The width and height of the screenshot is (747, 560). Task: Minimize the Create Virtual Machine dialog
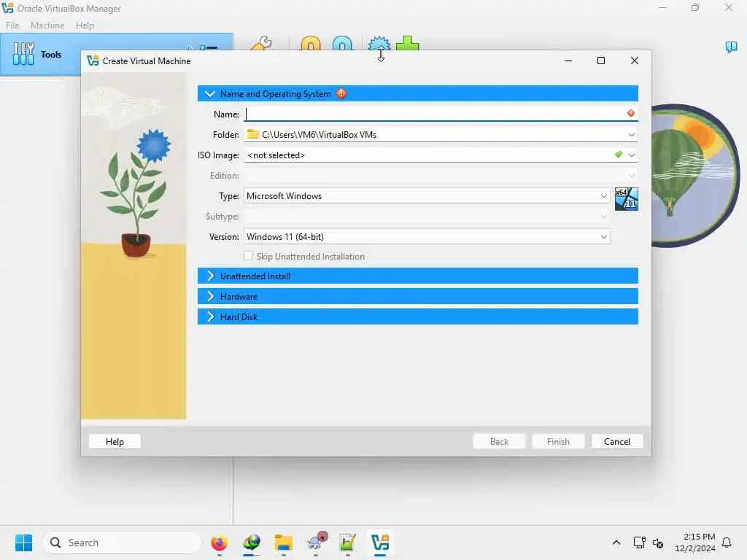click(568, 61)
